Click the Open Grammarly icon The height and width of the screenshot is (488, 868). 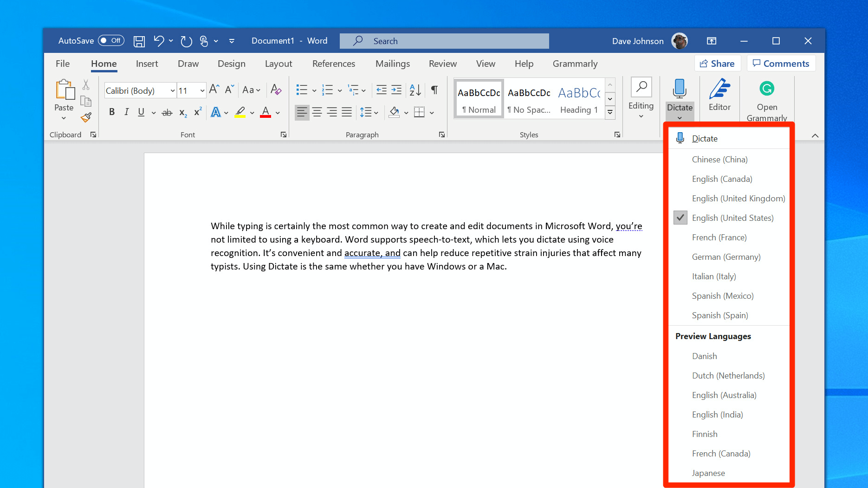point(767,88)
